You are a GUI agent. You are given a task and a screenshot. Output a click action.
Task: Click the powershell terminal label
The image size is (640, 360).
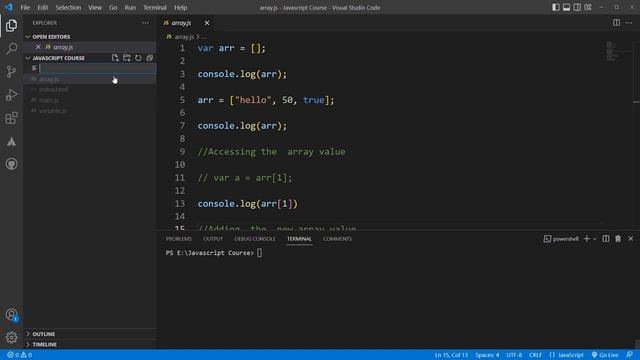click(562, 239)
